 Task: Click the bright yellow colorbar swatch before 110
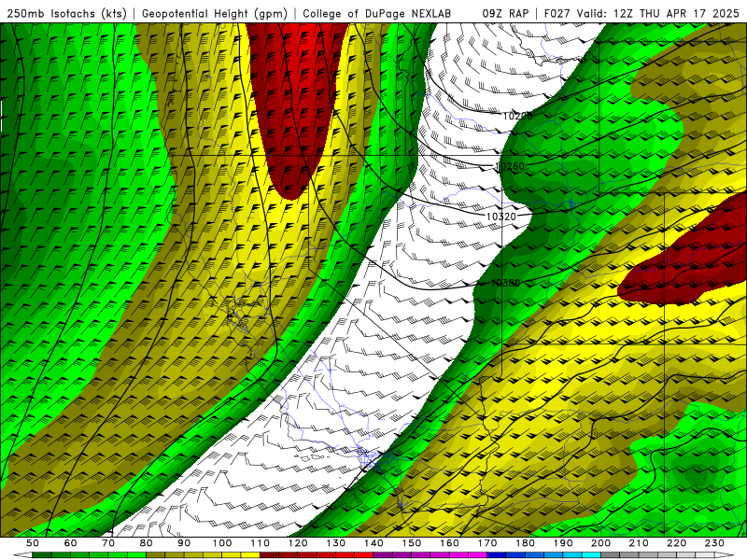(x=250, y=554)
